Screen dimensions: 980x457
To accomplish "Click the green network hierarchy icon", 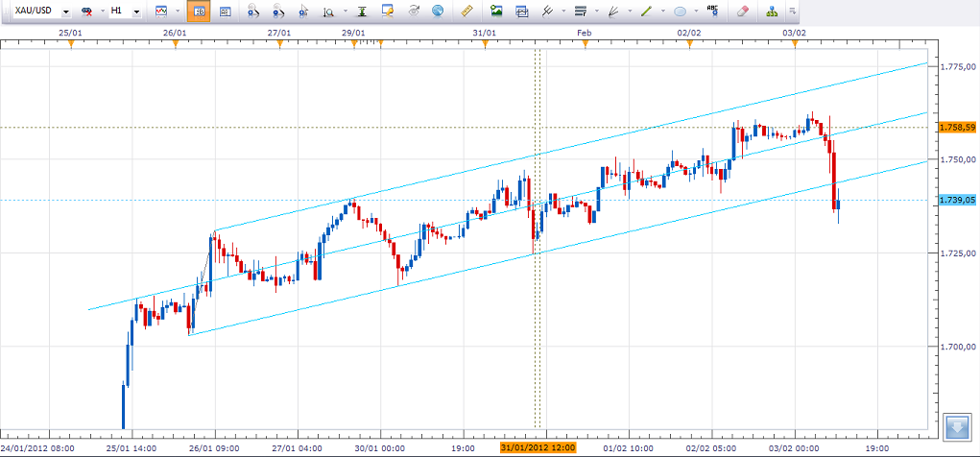I will [773, 12].
